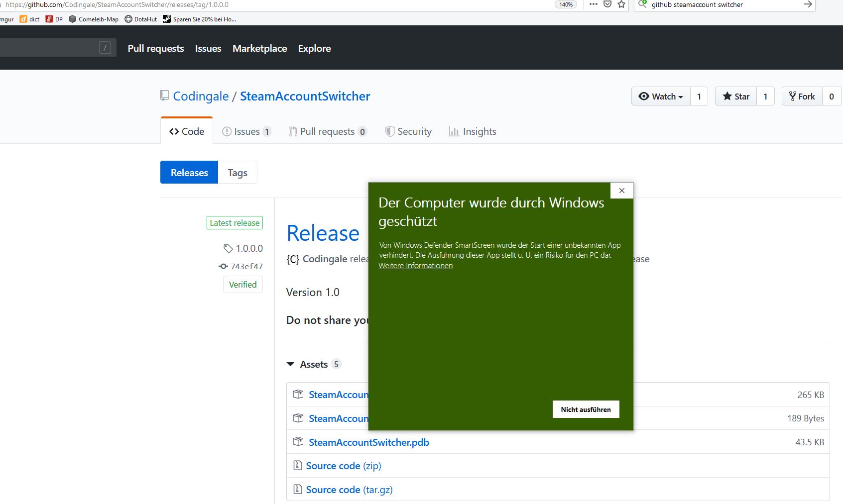Click the search go arrow
This screenshot has width=843, height=504.
pyautogui.click(x=808, y=4)
